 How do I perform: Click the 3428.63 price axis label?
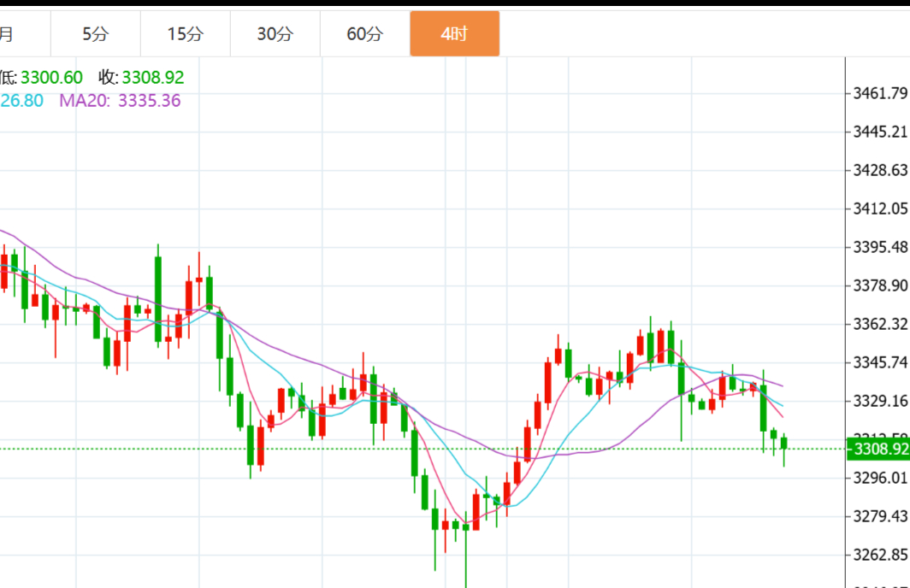point(880,170)
